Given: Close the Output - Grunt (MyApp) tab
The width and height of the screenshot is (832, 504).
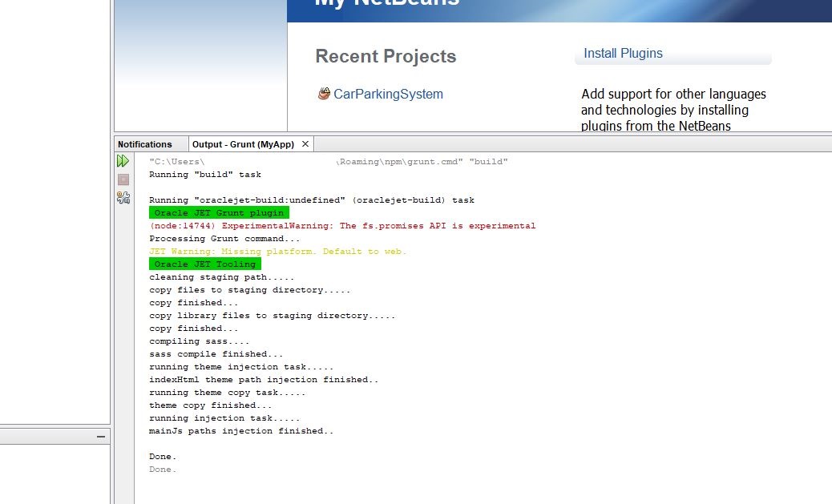Looking at the screenshot, I should [x=305, y=143].
